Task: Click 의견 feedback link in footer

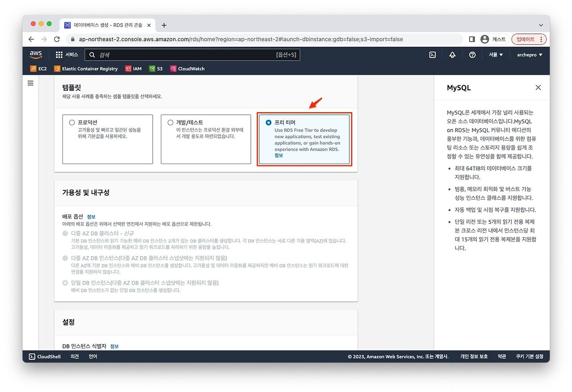Action: click(75, 357)
